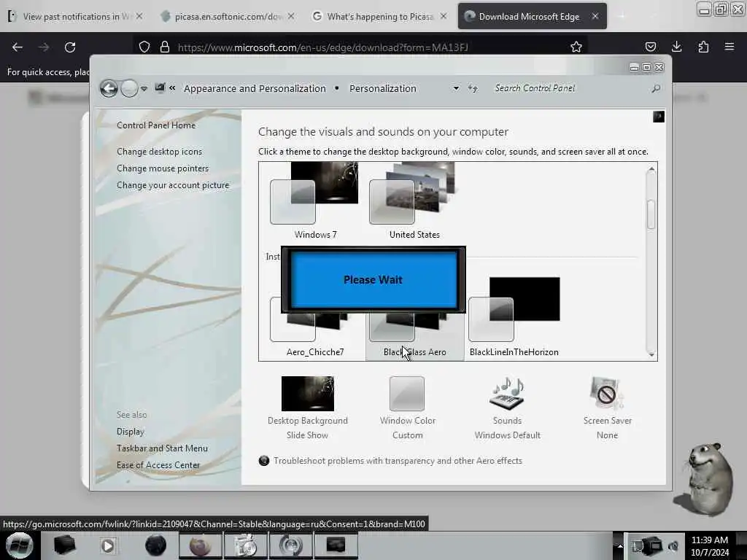
Task: Select the United States theme
Action: click(414, 201)
